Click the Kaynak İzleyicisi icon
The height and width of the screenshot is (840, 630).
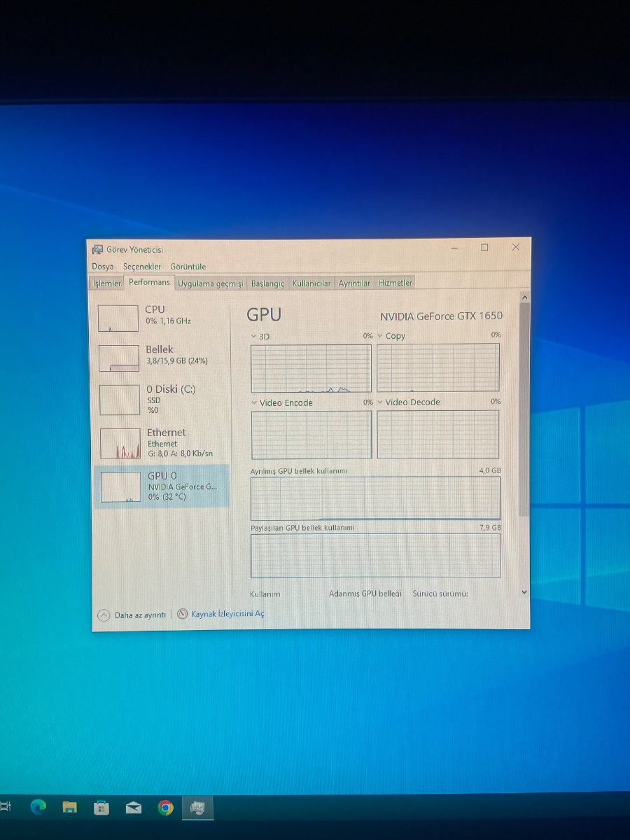tap(183, 614)
